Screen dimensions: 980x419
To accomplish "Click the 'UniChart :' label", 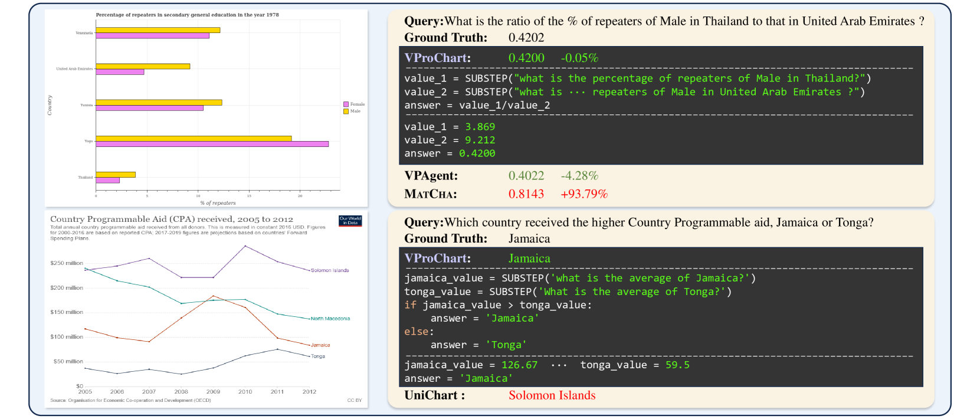I will [x=435, y=395].
